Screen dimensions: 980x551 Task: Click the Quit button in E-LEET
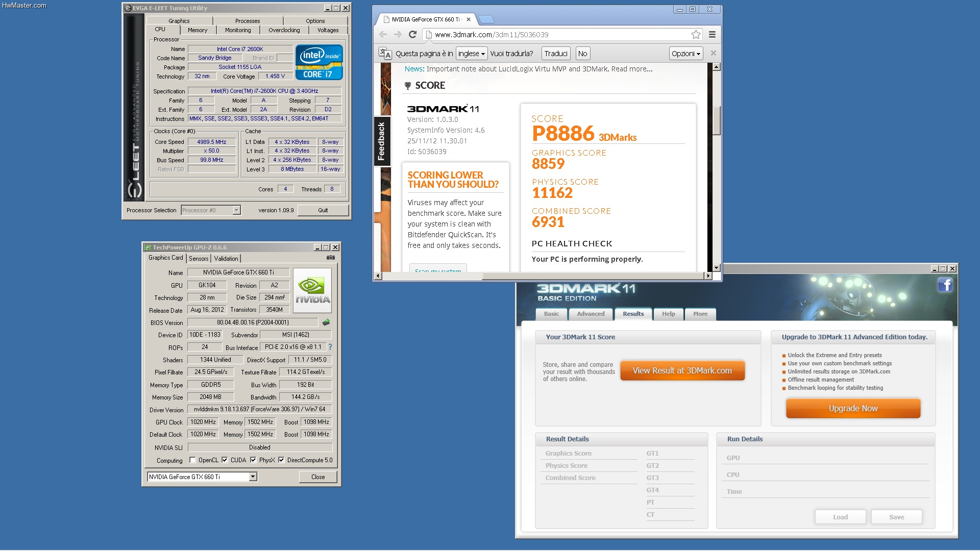coord(323,210)
